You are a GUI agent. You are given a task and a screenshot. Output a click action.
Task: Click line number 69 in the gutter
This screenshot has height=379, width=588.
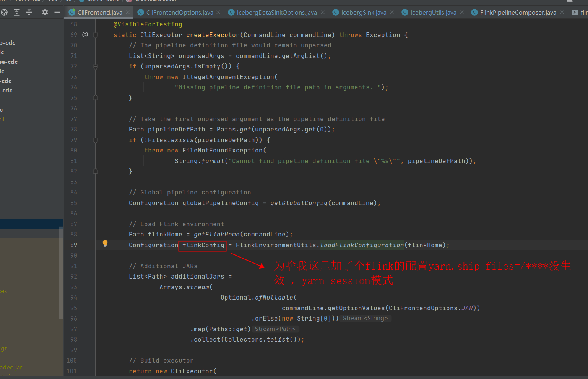[74, 35]
